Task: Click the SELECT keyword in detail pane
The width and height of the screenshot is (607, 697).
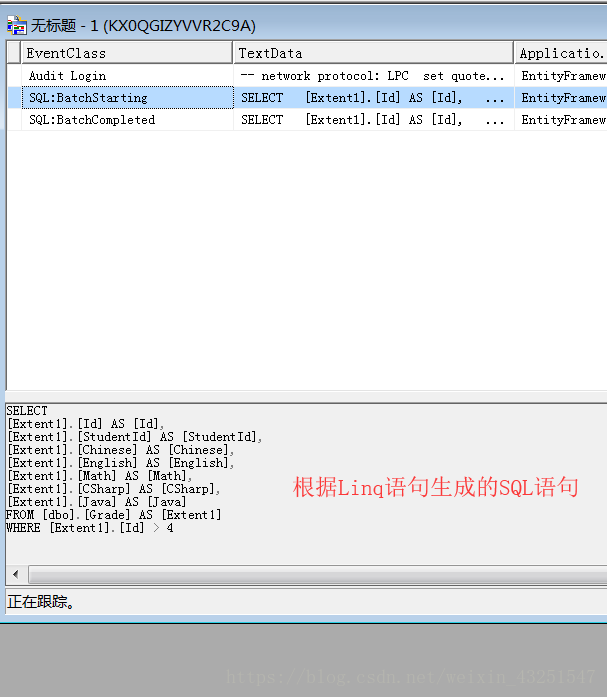Action: [27, 410]
